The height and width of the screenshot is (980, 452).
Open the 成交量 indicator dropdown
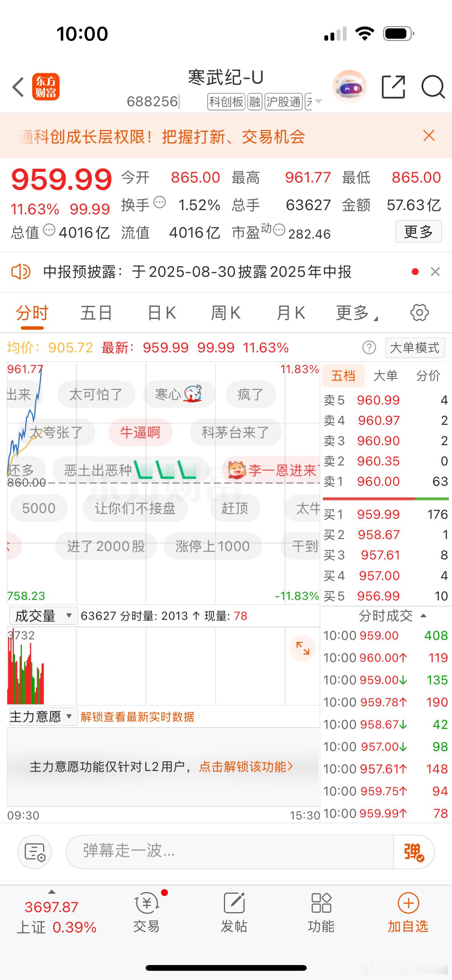[x=43, y=616]
